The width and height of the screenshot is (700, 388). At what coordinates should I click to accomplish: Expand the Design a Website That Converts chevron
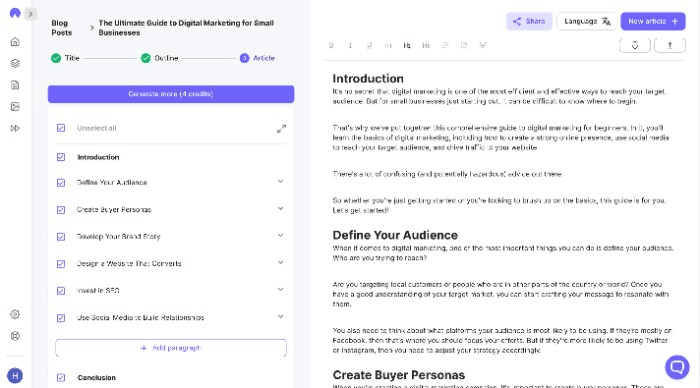tap(280, 263)
